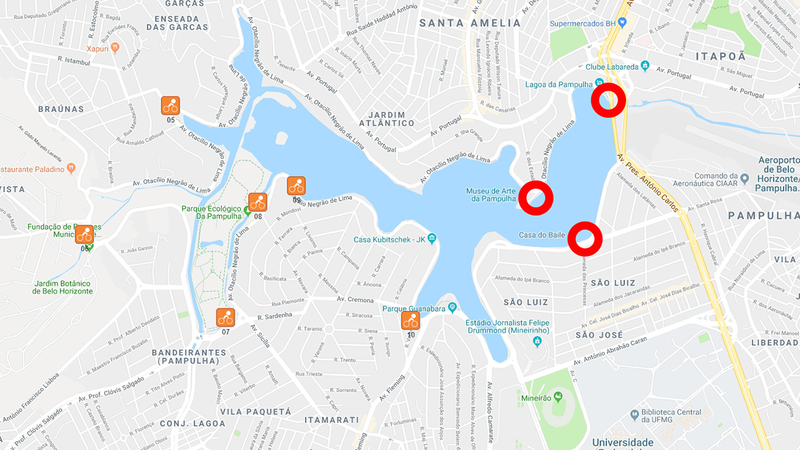Open Supermercados BH shopping pin
Viewport: 800px width, 450px height.
[621, 23]
